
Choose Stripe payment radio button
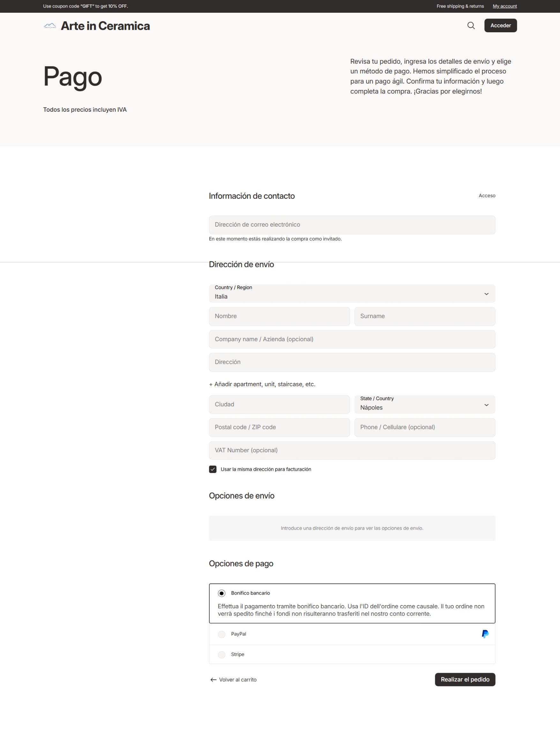click(222, 655)
